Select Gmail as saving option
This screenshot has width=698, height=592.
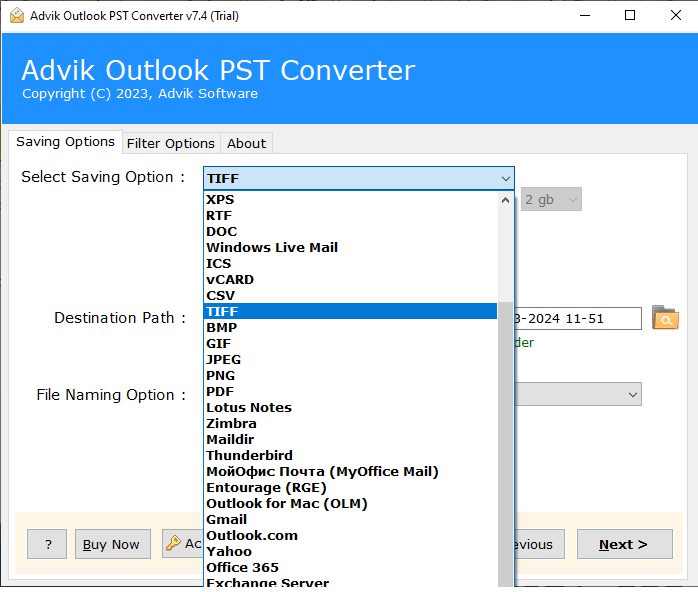point(350,520)
